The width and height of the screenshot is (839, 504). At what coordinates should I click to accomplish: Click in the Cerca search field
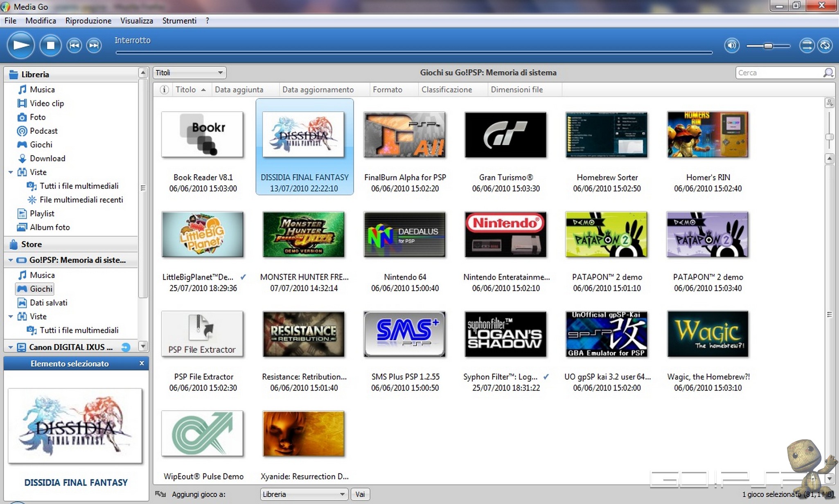pyautogui.click(x=779, y=73)
